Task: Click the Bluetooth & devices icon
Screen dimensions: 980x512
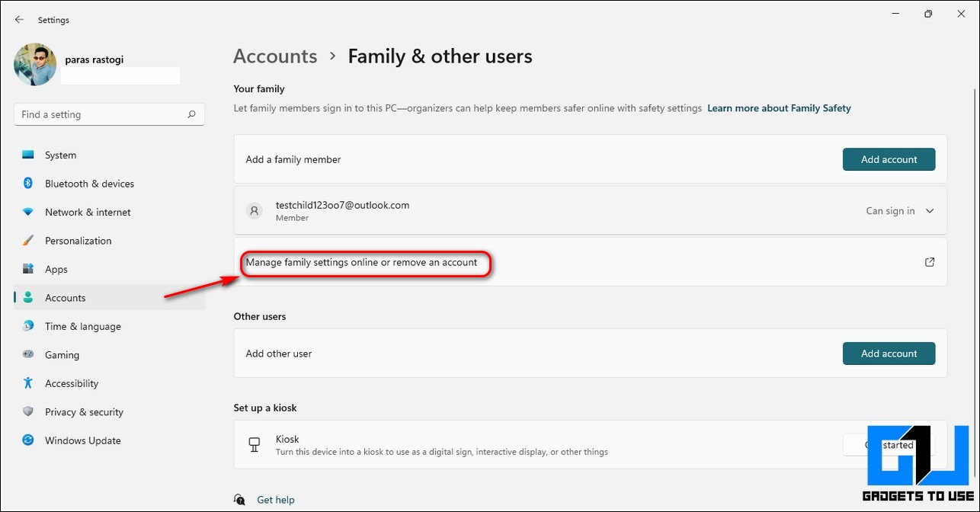Action: 28,184
